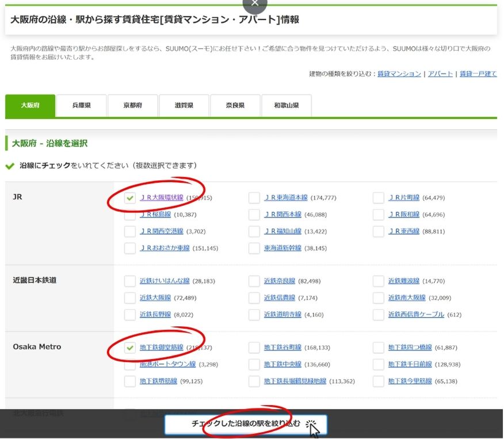Select the 地下鉄四つ橋線 checkbox

(x=378, y=348)
